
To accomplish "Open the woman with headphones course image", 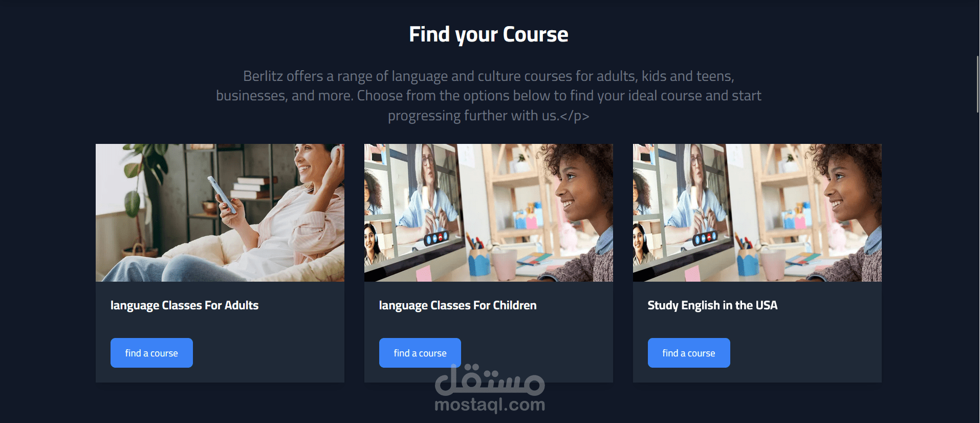I will click(220, 213).
